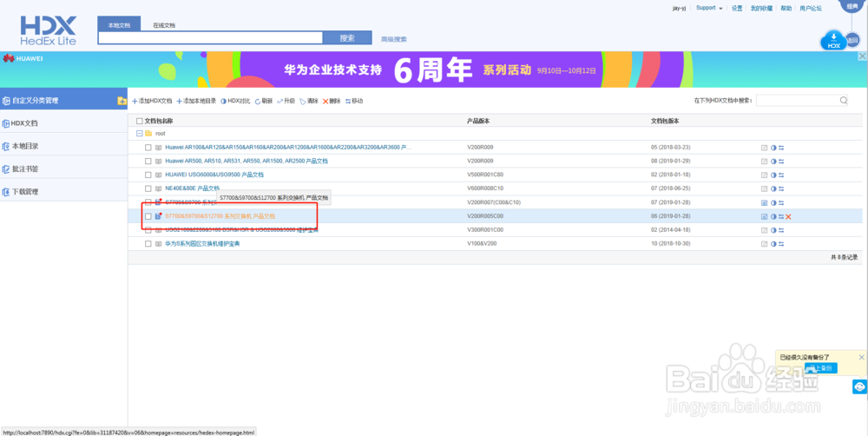Close the Huawei anniversary banner
This screenshot has width=868, height=436.
pos(862,56)
